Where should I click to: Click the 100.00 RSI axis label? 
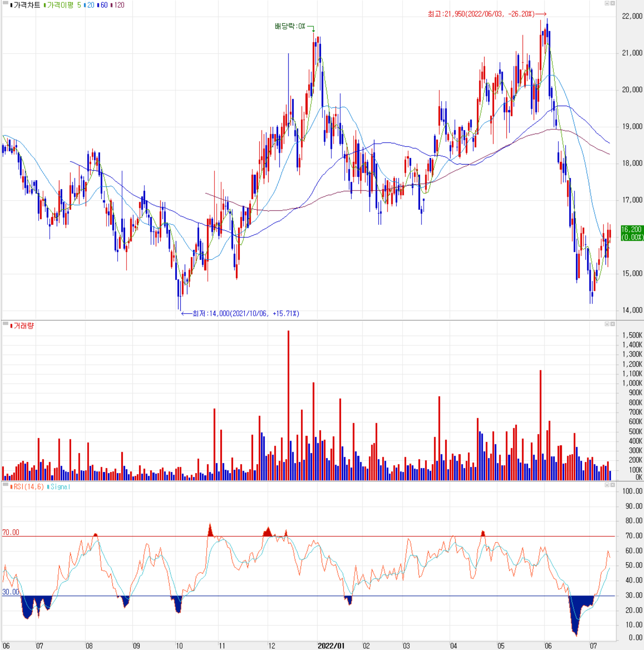tap(632, 491)
